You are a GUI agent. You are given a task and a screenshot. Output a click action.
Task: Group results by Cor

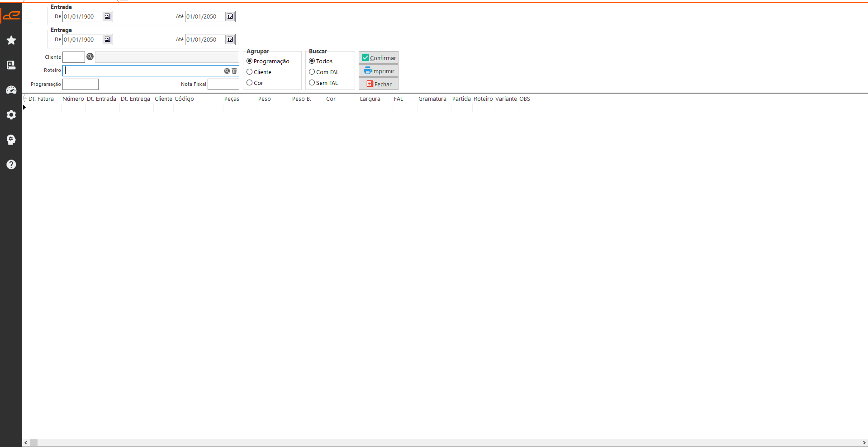click(250, 83)
